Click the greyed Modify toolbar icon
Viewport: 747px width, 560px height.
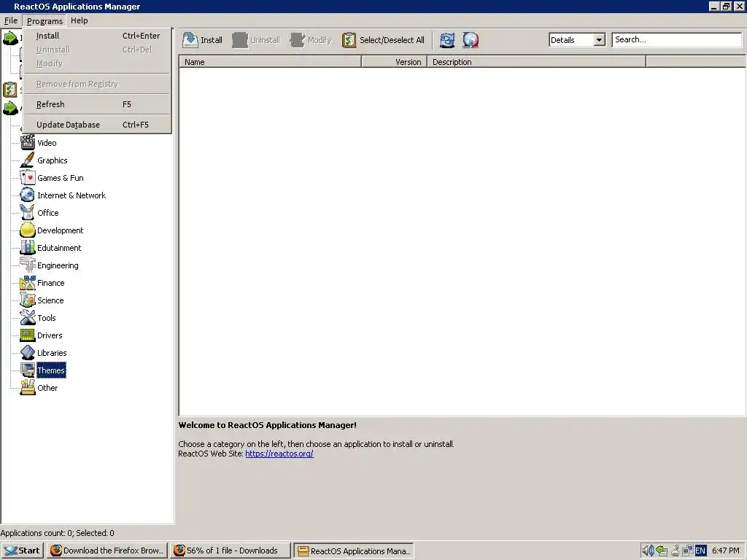(x=298, y=40)
